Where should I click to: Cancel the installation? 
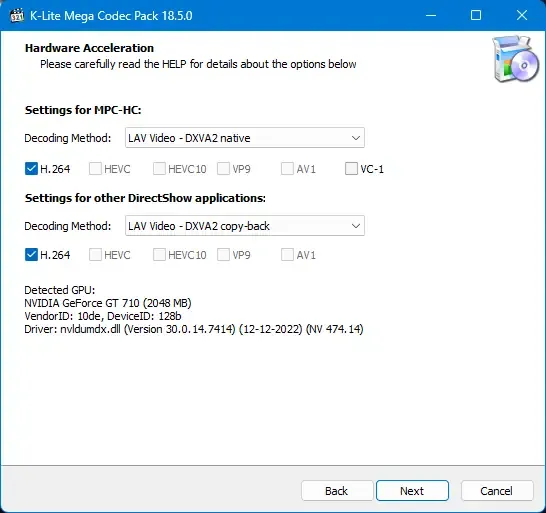point(497,491)
